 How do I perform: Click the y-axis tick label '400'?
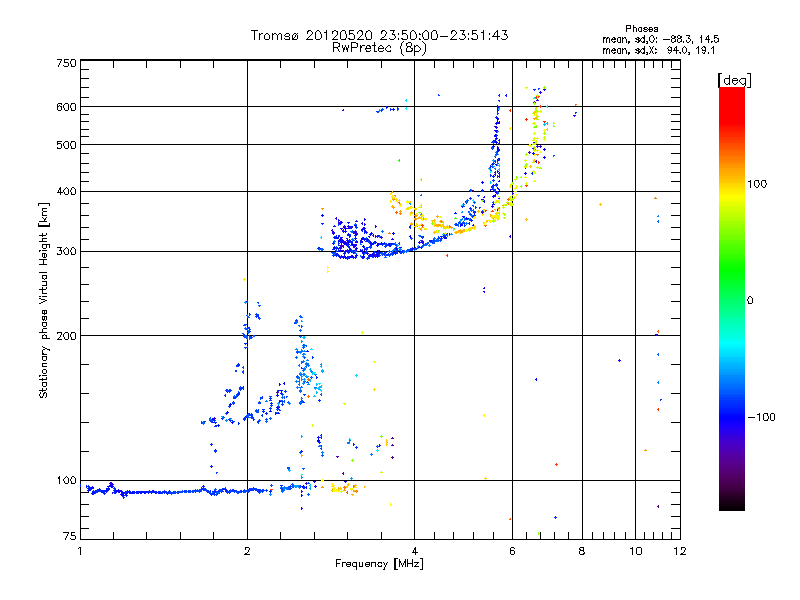[x=66, y=191]
